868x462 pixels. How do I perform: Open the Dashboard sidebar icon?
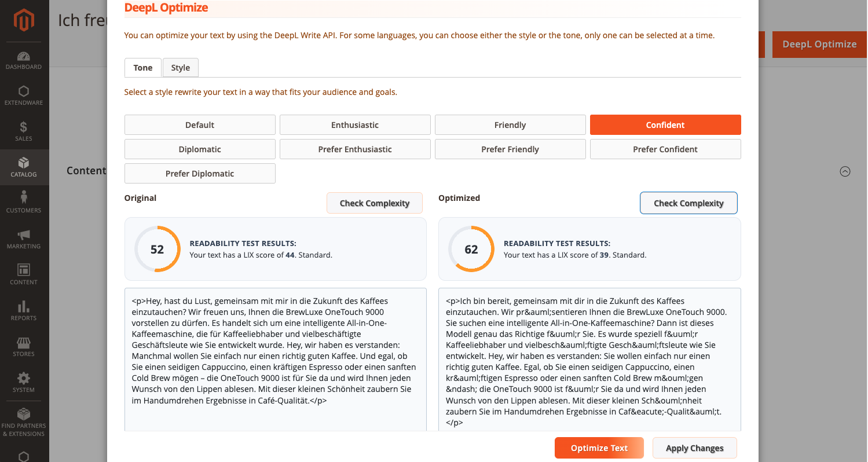(24, 57)
